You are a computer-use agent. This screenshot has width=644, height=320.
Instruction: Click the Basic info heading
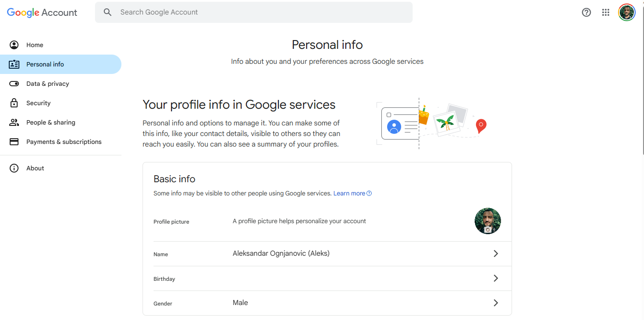click(174, 179)
